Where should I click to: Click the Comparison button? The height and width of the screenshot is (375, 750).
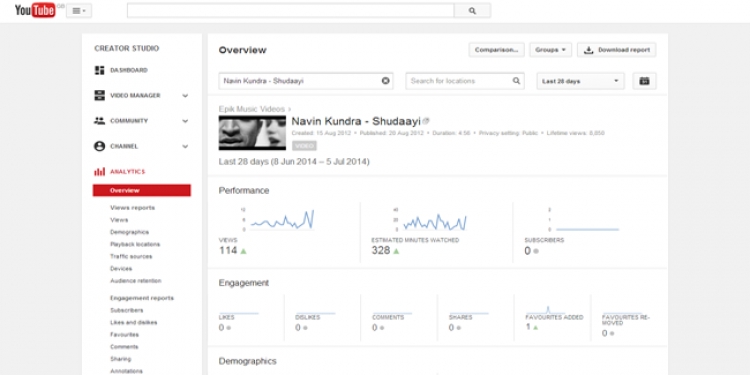(x=496, y=50)
